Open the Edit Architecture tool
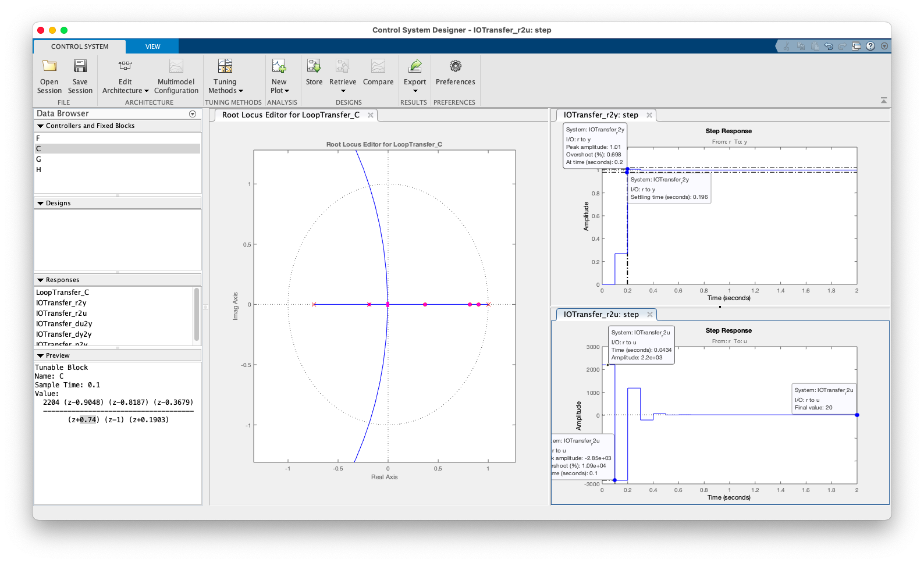 (x=125, y=77)
